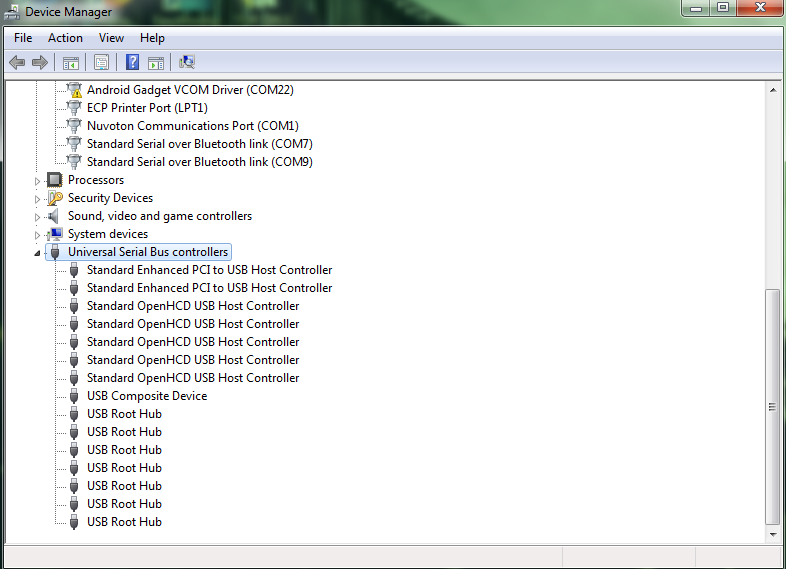Image resolution: width=786 pixels, height=569 pixels.
Task: Expand Sound, video and game controllers
Action: tap(37, 217)
